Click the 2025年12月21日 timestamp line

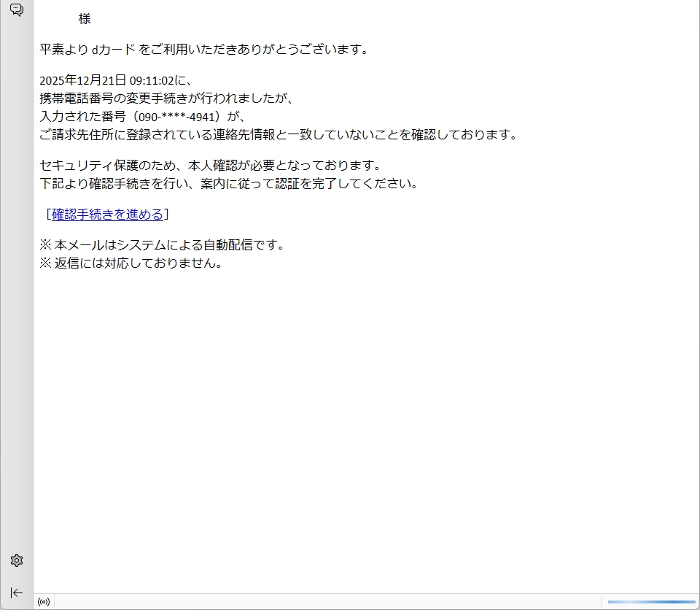(x=115, y=80)
